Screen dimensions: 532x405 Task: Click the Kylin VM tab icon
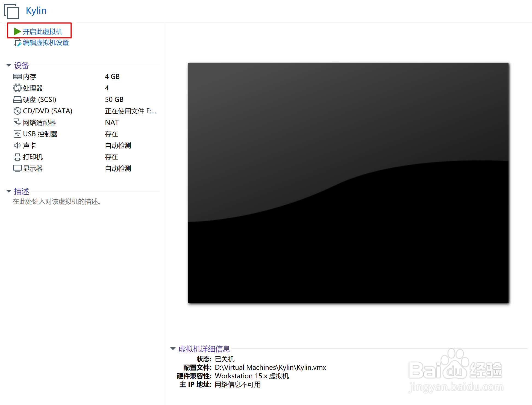(x=11, y=11)
